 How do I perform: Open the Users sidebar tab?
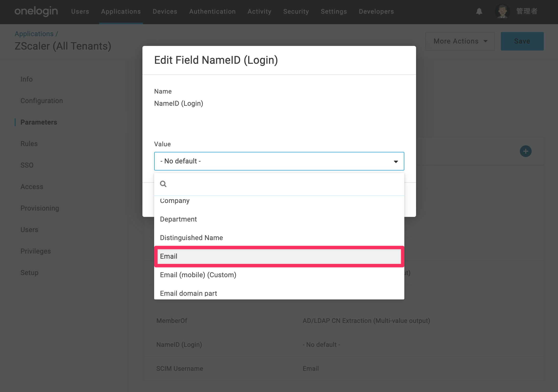29,230
